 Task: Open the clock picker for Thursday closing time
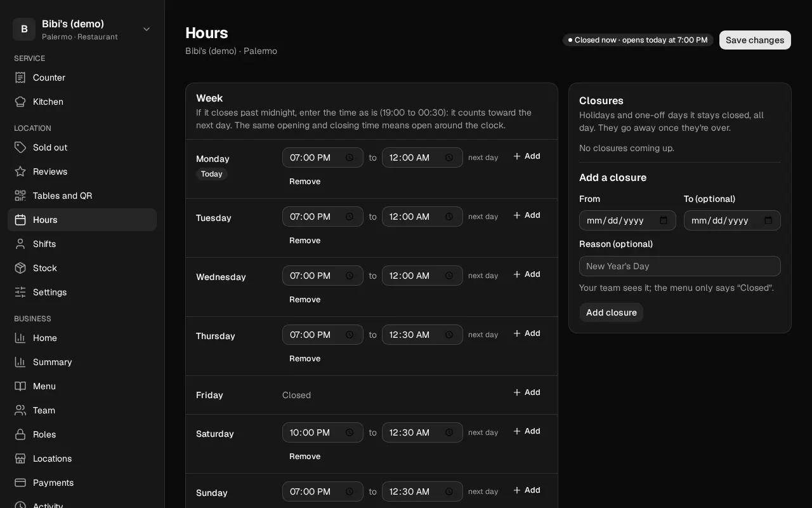point(449,335)
